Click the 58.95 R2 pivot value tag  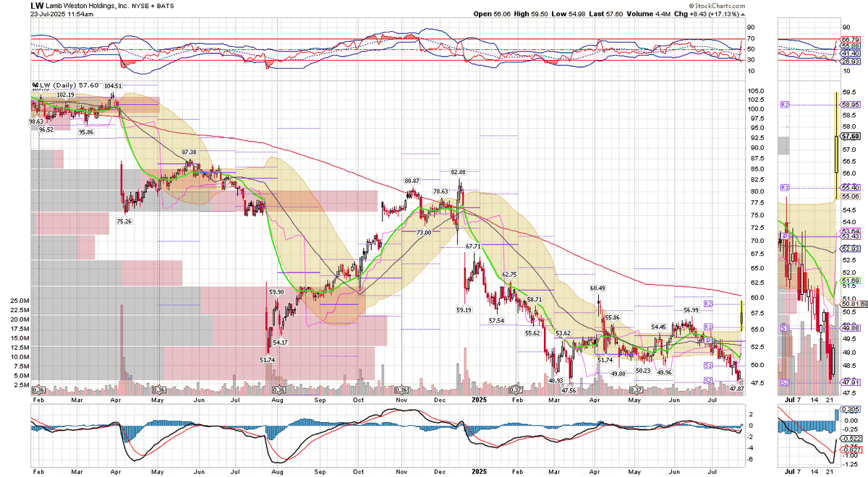[x=851, y=105]
